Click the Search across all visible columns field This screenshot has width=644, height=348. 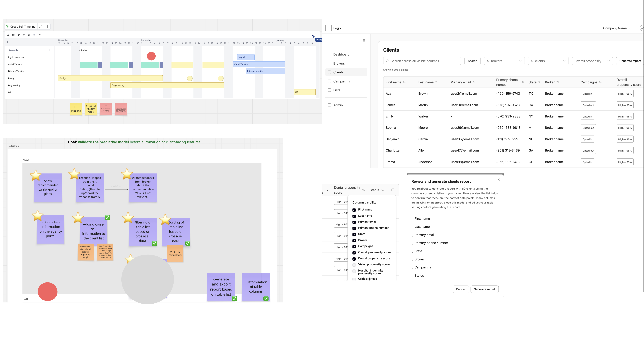tap(422, 61)
